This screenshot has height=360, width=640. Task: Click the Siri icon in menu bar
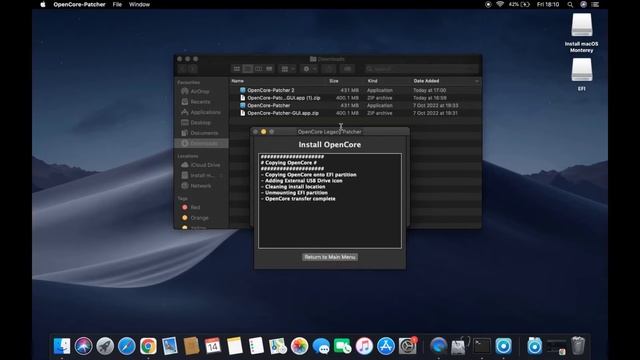pyautogui.click(x=583, y=4)
